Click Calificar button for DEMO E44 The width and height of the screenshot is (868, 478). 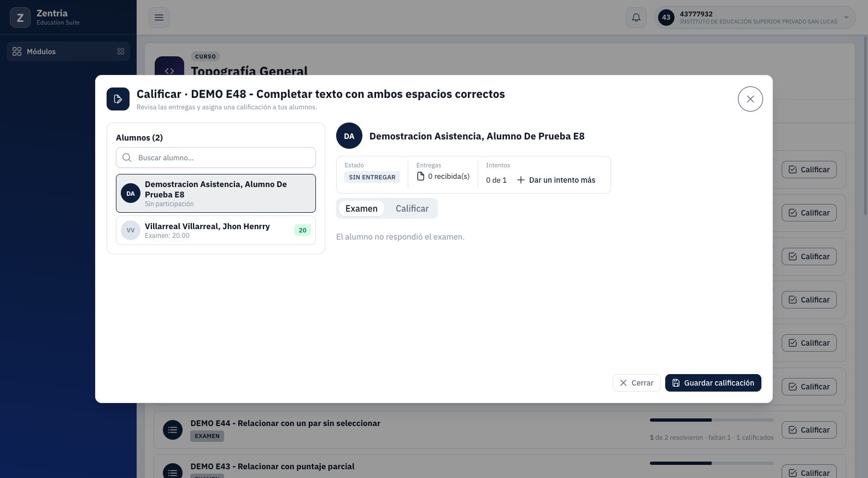809,430
